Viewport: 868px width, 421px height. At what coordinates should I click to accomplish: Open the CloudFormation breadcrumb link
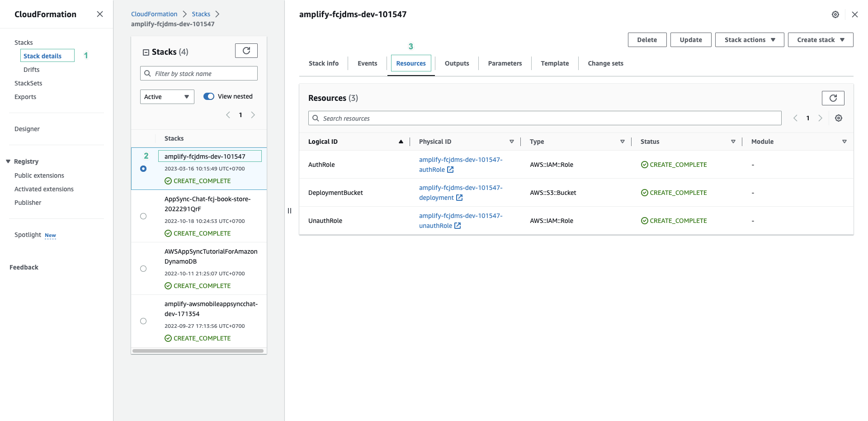[x=154, y=14]
